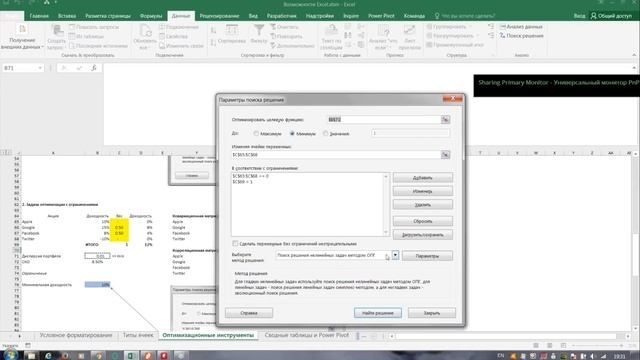Open the Name Box dropdown

[40, 68]
